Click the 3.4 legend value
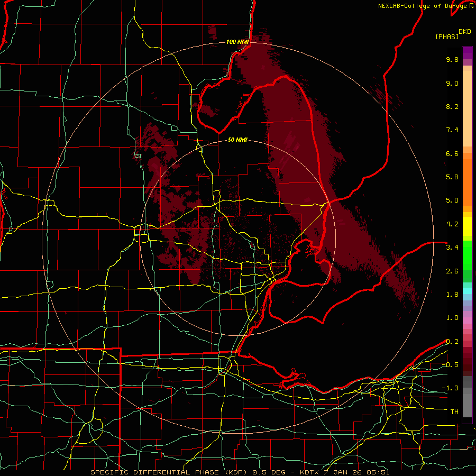The width and height of the screenshot is (476, 476). pos(452,248)
